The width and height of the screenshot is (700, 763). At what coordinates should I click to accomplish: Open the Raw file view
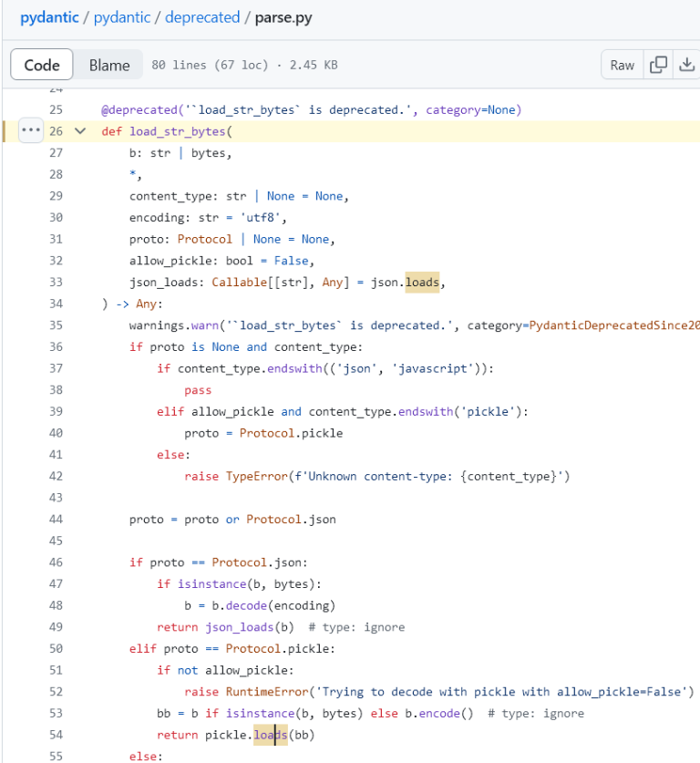tap(622, 65)
